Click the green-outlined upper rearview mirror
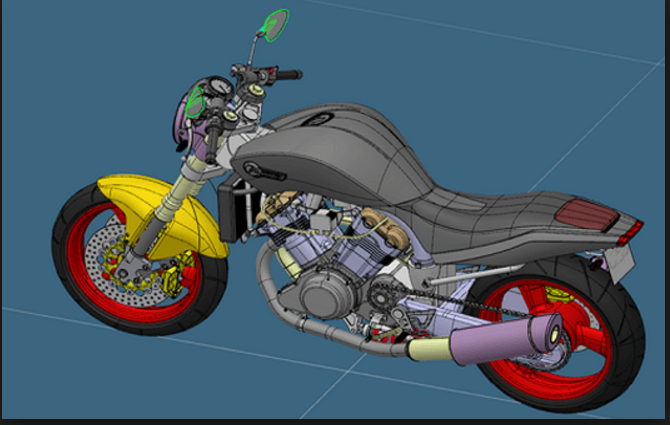 pyautogui.click(x=276, y=25)
